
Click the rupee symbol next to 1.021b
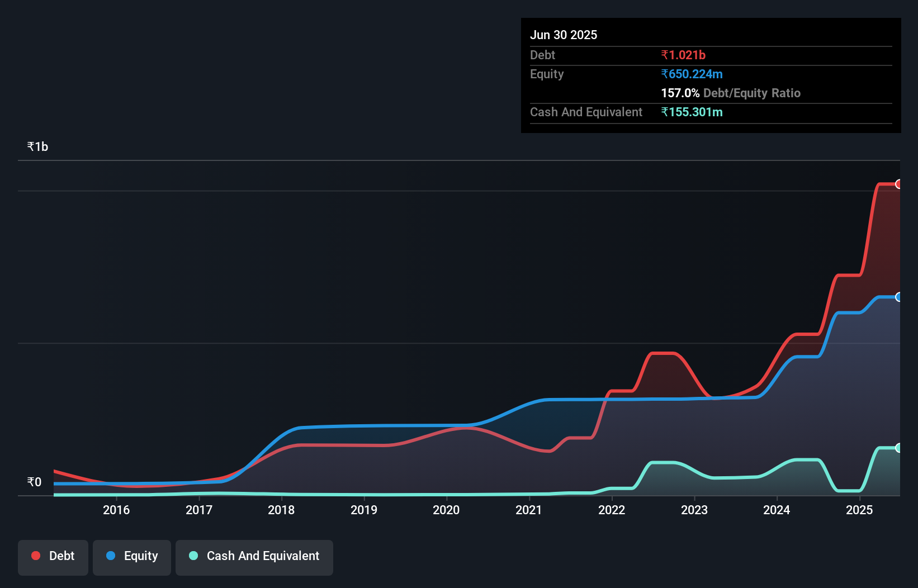click(x=665, y=55)
